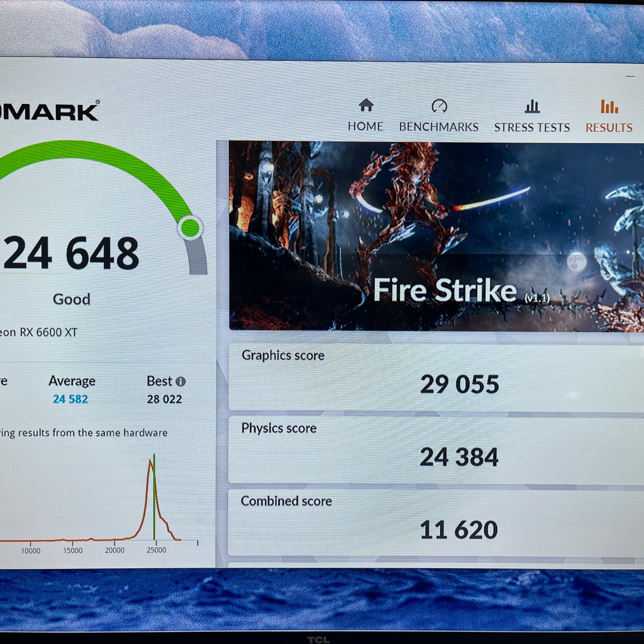Screen dimensions: 644x644
Task: Click the Physics score label
Action: click(x=279, y=428)
